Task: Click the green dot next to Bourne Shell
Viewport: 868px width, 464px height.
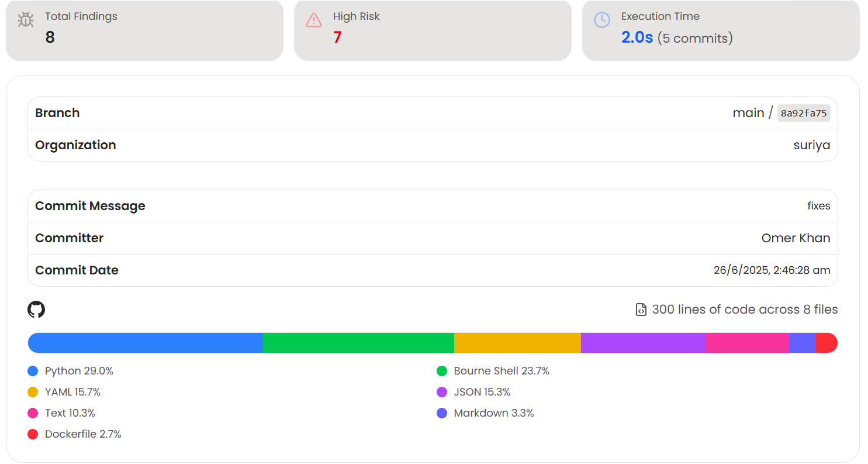Action: click(x=442, y=371)
